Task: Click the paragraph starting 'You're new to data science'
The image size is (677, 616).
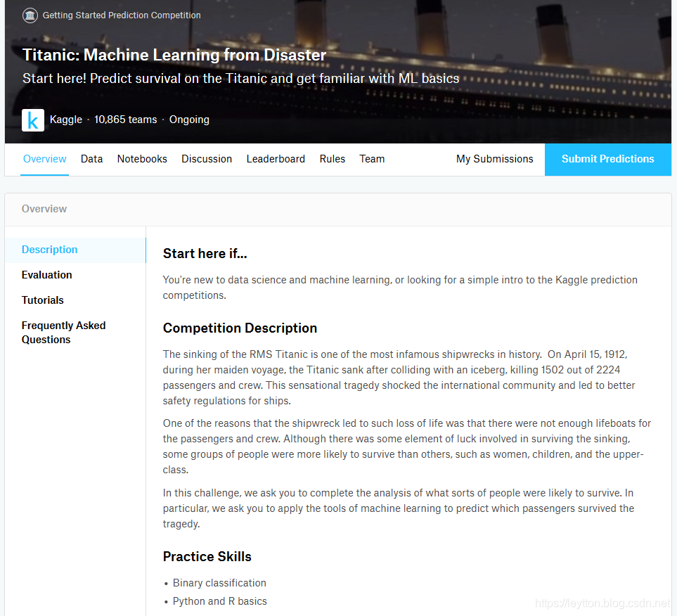Action: (400, 288)
